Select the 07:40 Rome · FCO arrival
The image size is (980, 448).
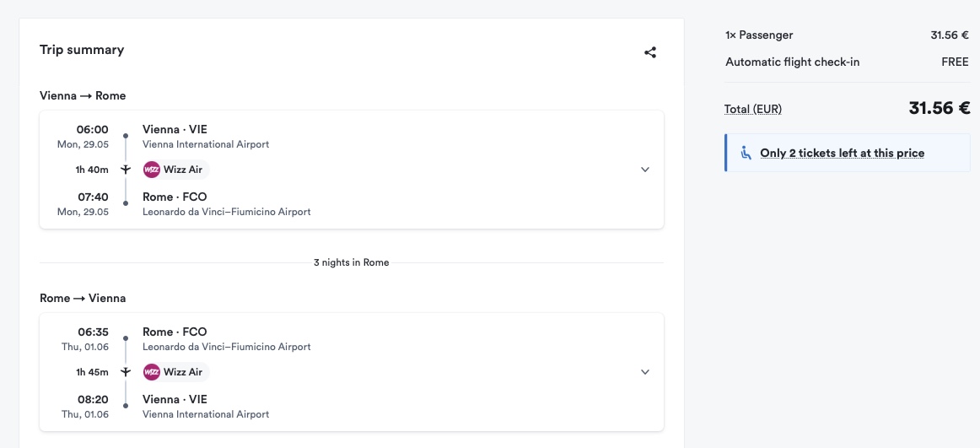click(175, 197)
